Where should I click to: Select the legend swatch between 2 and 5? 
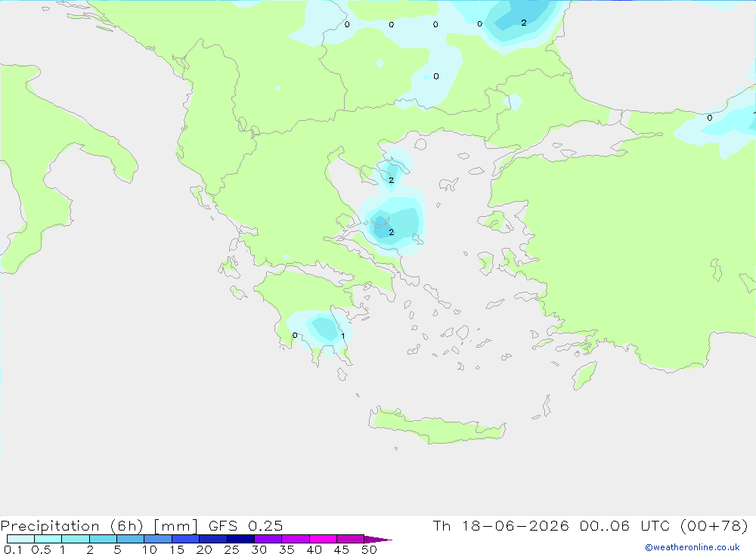(x=103, y=539)
